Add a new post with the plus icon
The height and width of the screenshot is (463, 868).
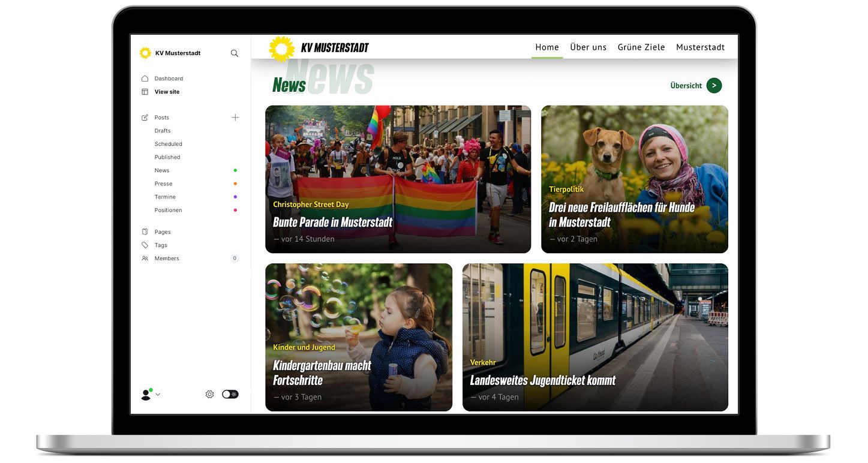point(235,118)
